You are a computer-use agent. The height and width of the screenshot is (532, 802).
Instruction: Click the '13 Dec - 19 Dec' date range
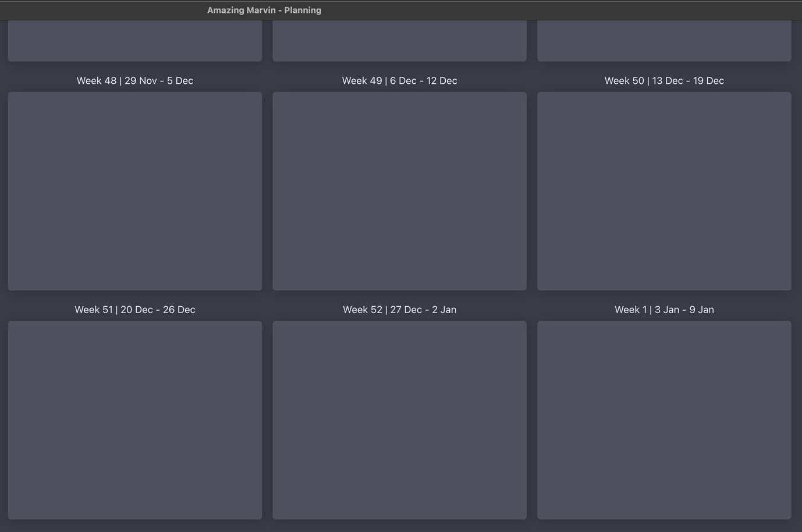point(688,81)
